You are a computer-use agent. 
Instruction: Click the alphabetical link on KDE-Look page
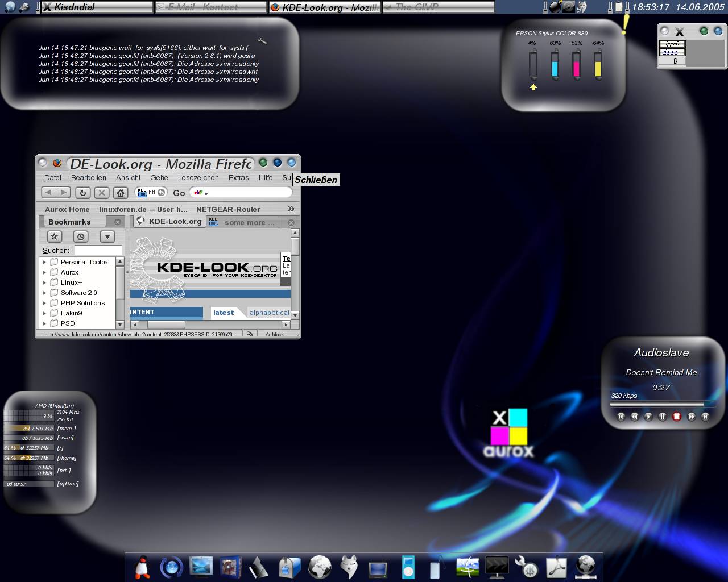click(x=270, y=313)
